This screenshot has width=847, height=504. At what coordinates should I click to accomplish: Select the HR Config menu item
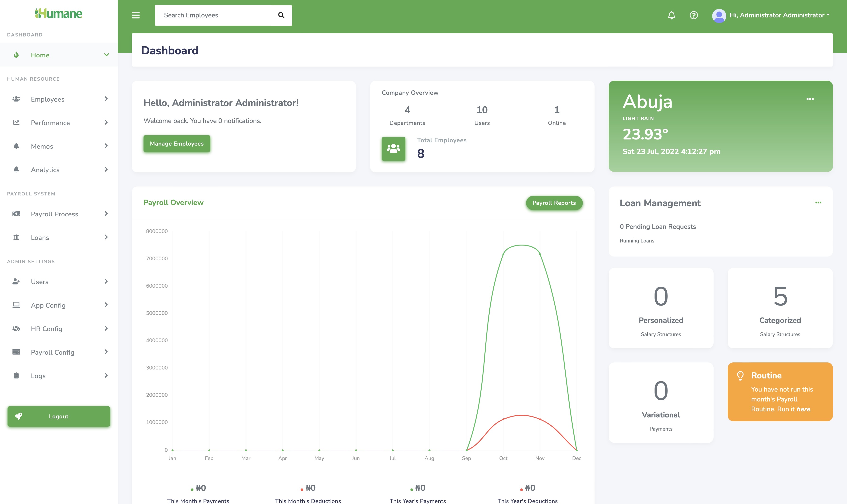[47, 329]
